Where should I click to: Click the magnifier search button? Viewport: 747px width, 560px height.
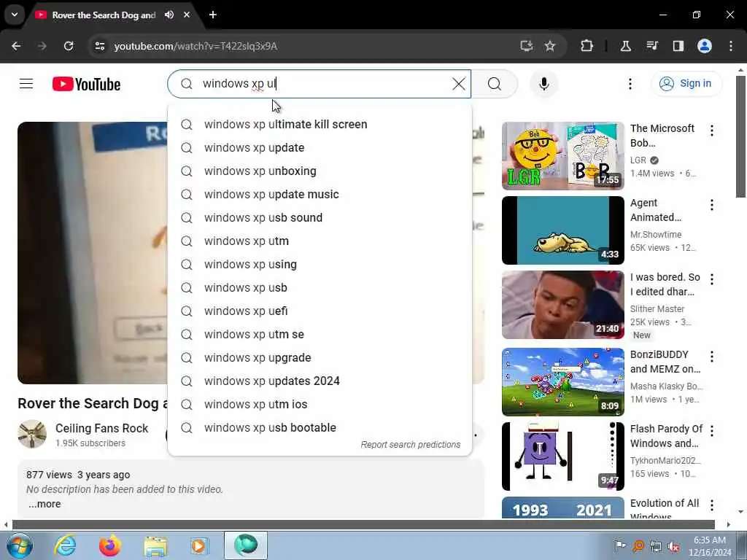click(x=495, y=84)
